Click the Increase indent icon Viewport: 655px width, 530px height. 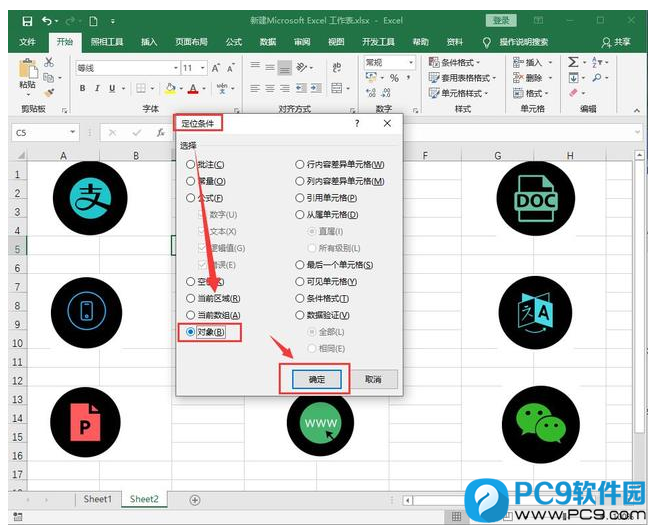pos(315,88)
